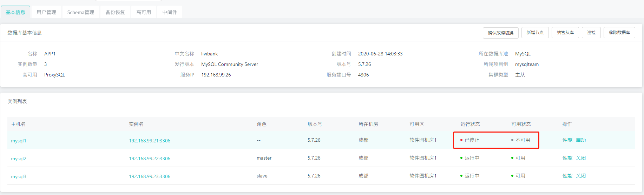Click the 基本信息 tab
Screen dimensions: 644x195
click(x=15, y=12)
